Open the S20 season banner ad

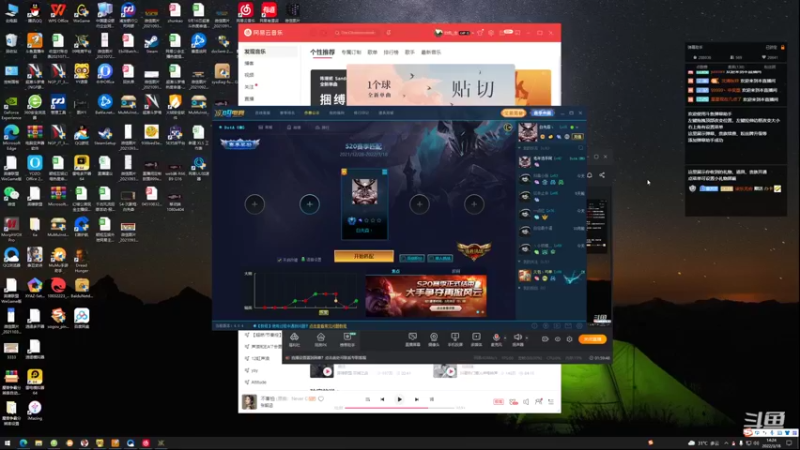[x=426, y=295]
